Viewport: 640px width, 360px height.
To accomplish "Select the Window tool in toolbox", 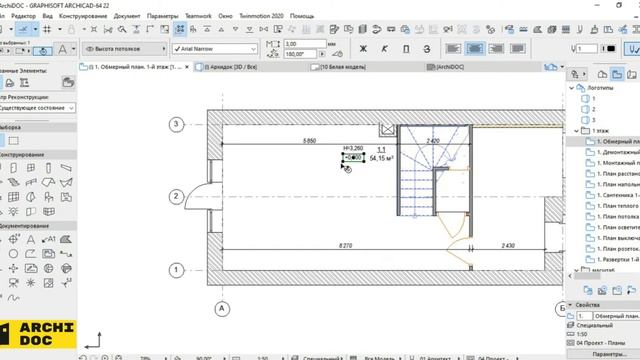I will [31, 168].
